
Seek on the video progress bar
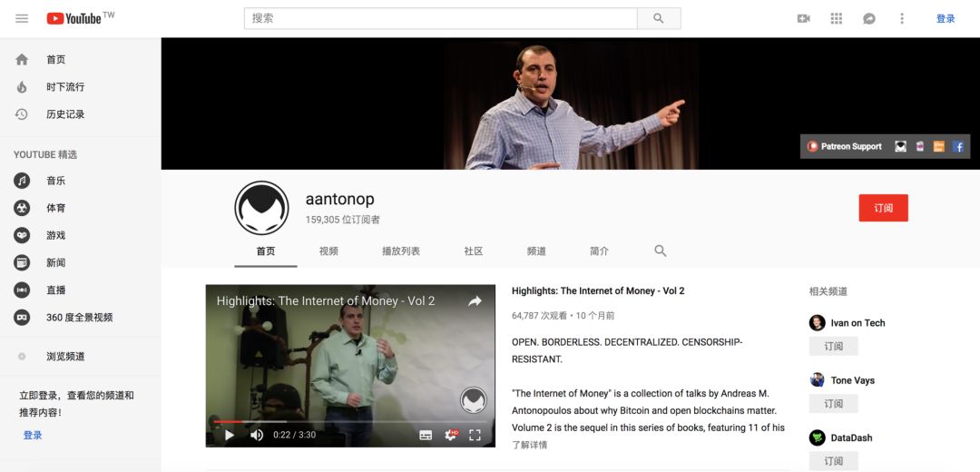pyautogui.click(x=350, y=421)
